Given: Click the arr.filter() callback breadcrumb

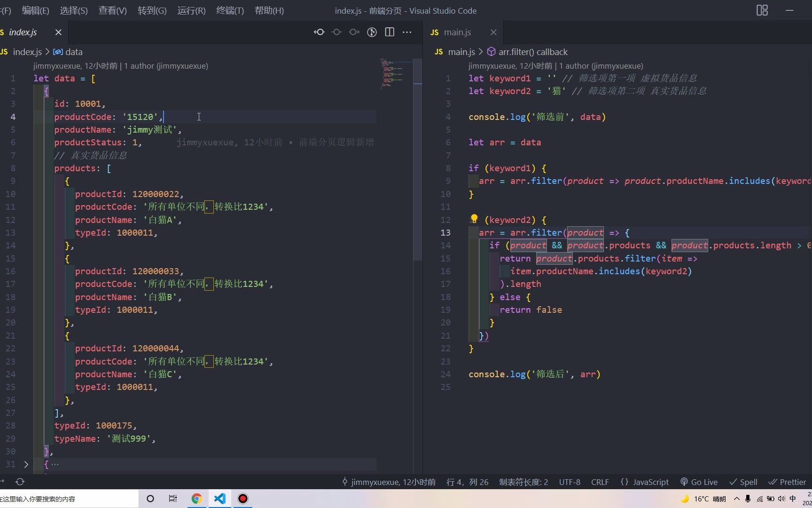Looking at the screenshot, I should (527, 52).
